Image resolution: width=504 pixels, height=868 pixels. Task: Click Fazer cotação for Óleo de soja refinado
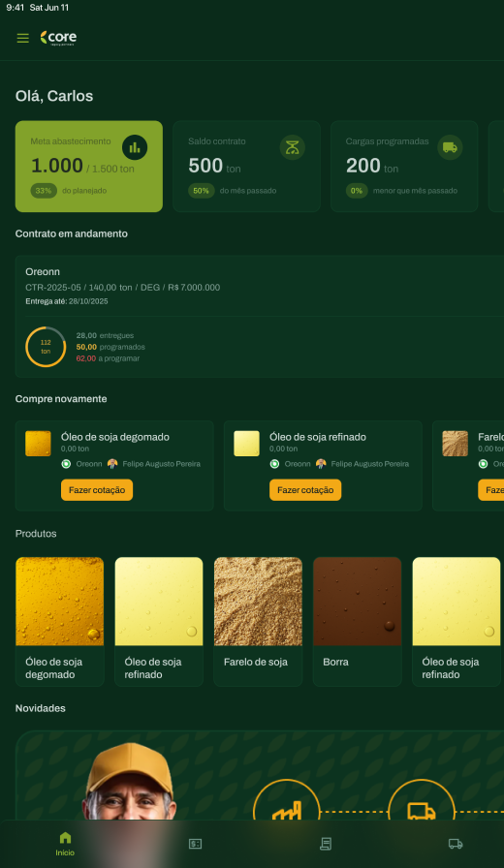305,490
